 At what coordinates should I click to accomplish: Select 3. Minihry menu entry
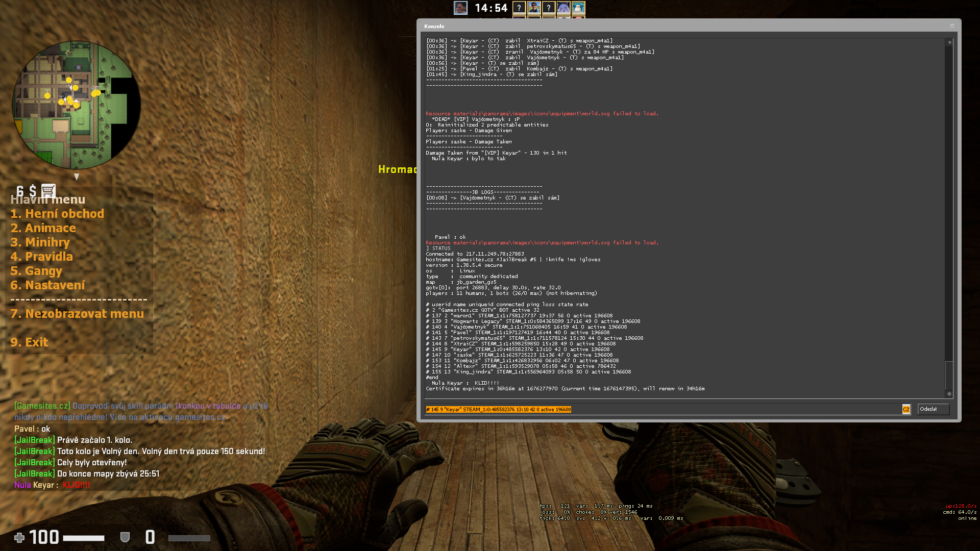point(40,242)
